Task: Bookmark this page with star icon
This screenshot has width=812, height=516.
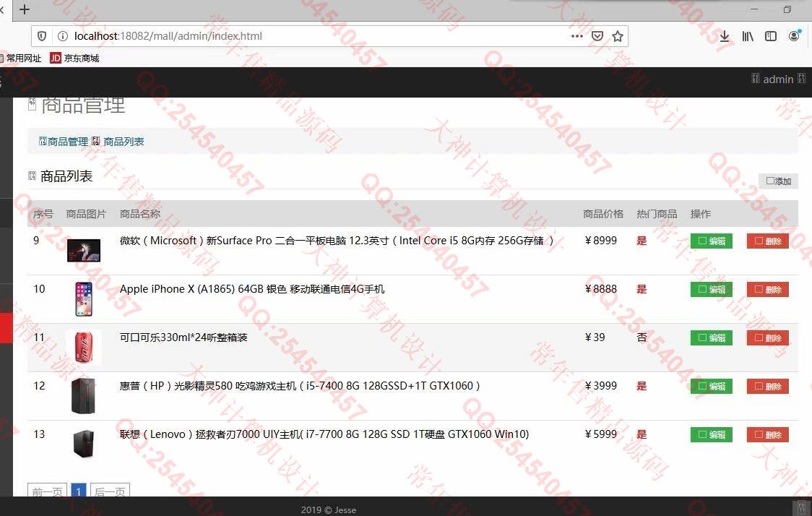Action: tap(617, 35)
